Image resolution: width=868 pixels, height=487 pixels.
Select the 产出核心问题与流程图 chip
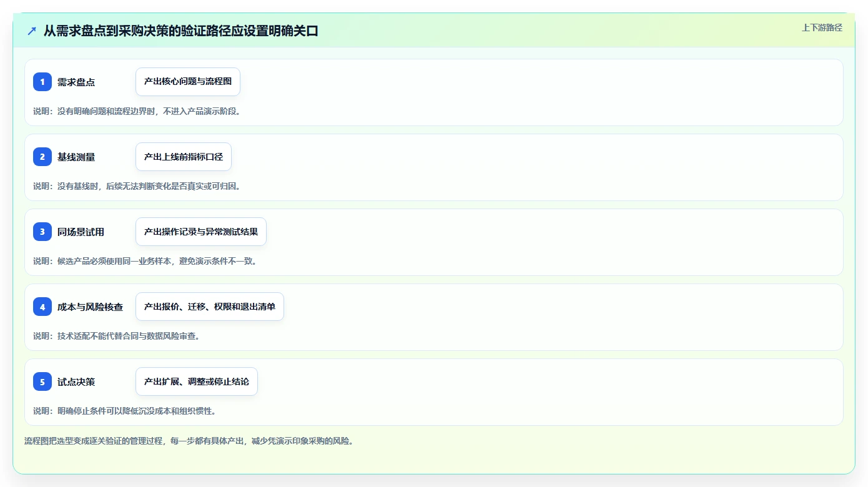(x=188, y=82)
